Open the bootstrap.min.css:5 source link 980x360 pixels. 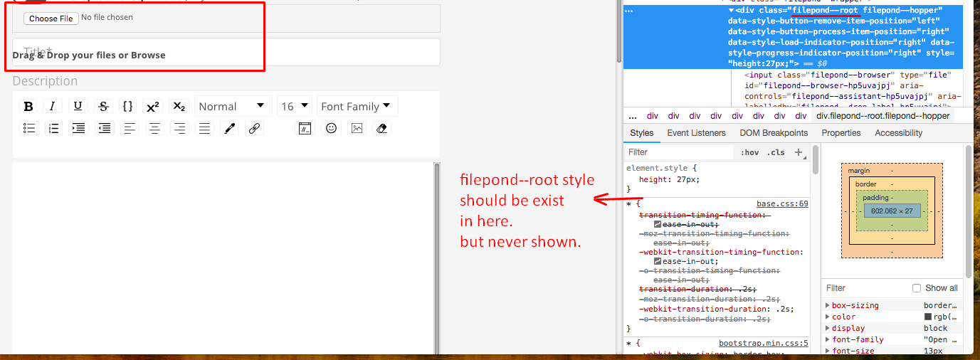[x=764, y=344]
